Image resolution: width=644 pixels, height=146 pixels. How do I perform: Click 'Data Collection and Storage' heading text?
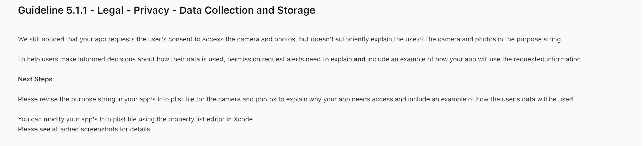247,10
